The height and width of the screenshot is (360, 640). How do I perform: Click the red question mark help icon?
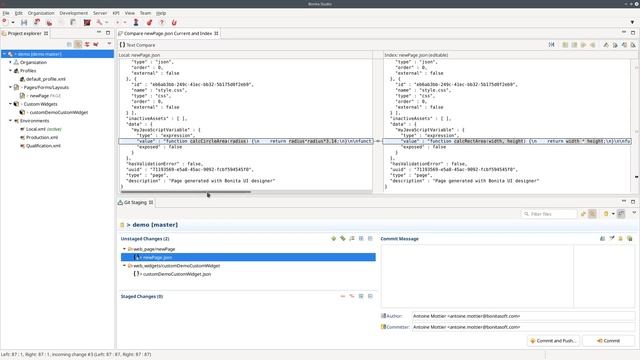click(162, 22)
